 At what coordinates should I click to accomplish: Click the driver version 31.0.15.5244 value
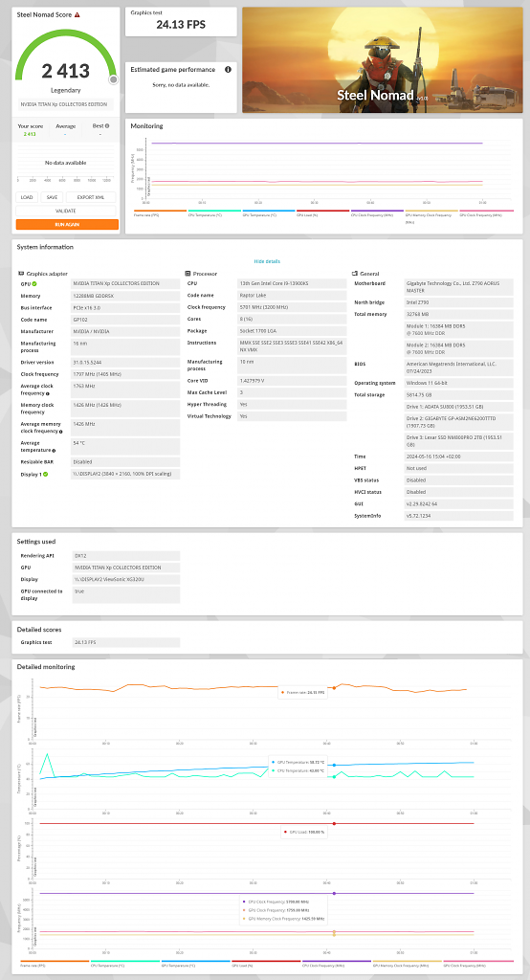pyautogui.click(x=125, y=363)
